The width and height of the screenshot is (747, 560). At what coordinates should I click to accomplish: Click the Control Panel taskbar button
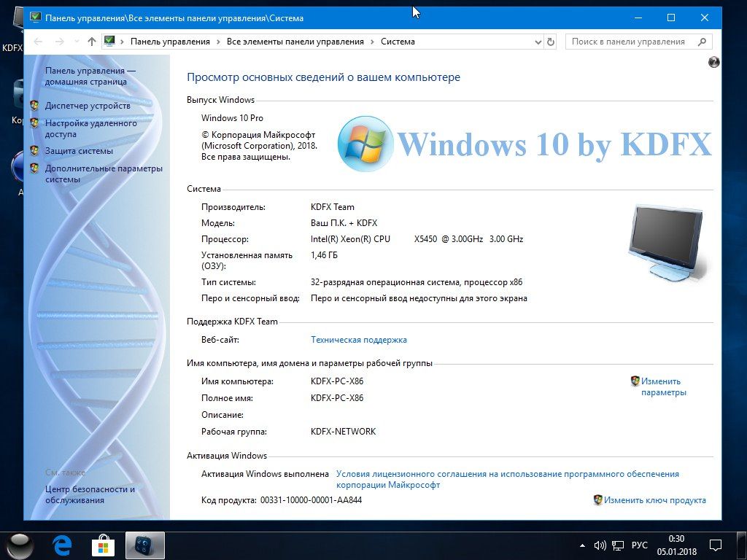[x=145, y=545]
